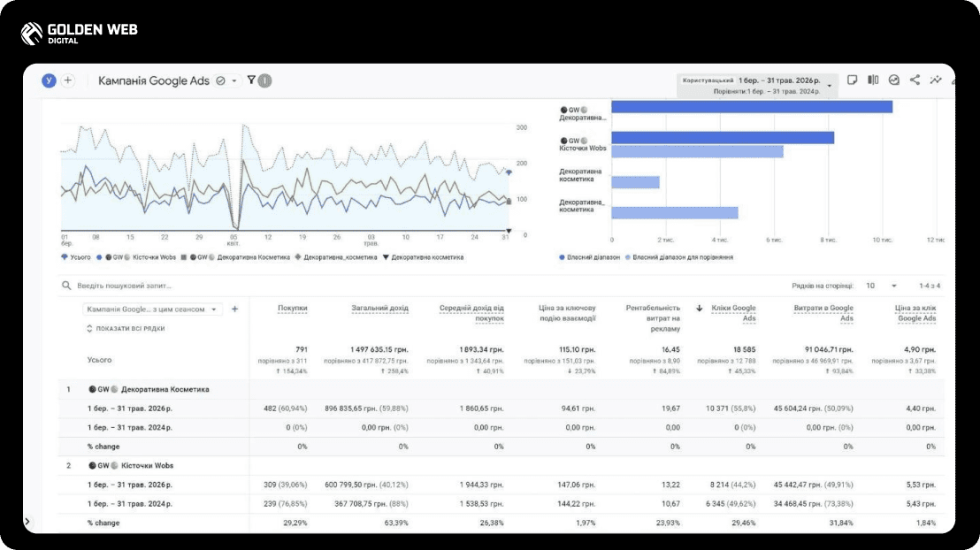Open the compare columns icon
Screen dimensions: 980x550
[x=873, y=80]
